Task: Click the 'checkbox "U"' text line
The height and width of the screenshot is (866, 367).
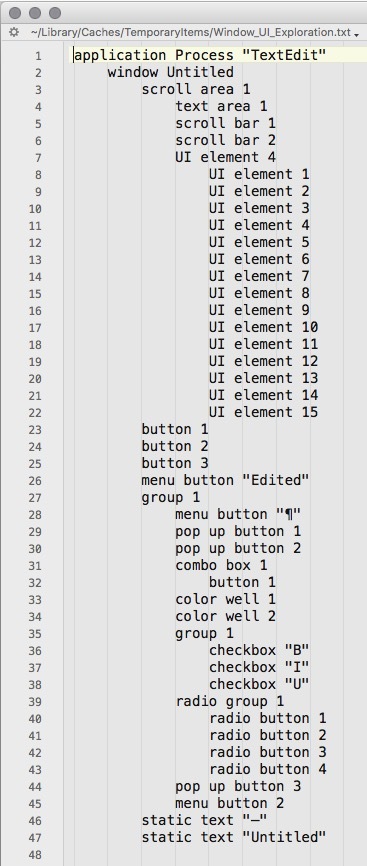Action: tap(259, 684)
